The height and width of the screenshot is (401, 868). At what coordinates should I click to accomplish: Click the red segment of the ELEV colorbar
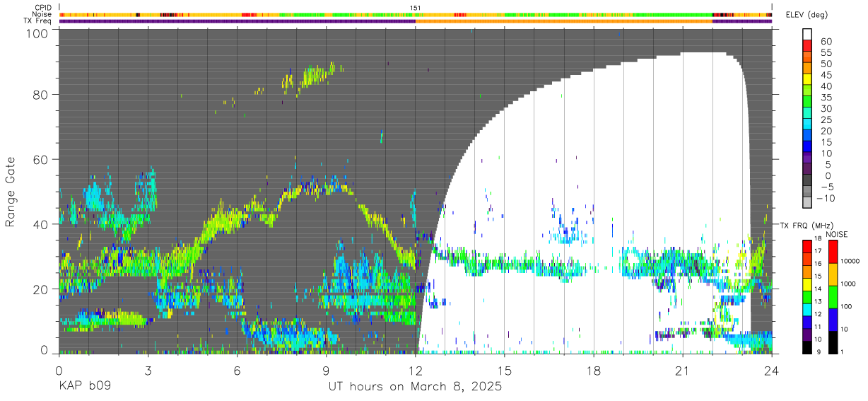click(807, 46)
